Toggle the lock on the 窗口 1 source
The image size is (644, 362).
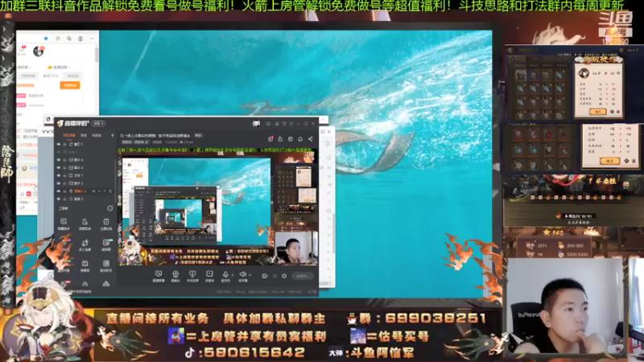[x=65, y=145]
